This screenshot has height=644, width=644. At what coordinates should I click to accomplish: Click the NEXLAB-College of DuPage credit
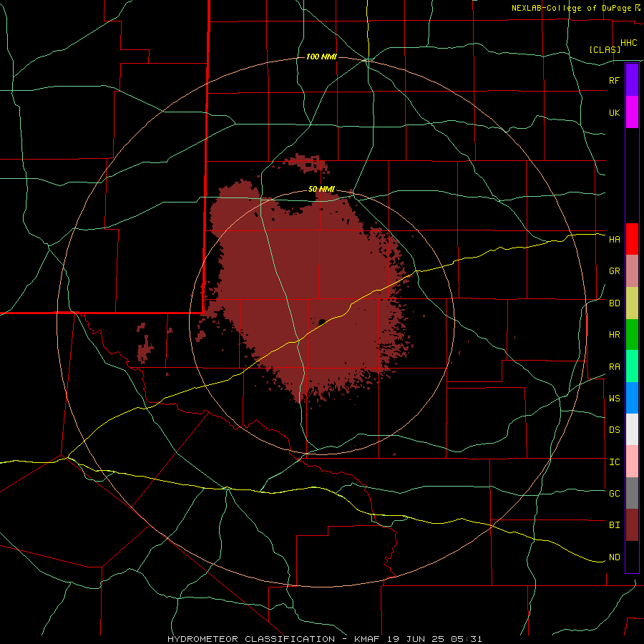point(571,8)
